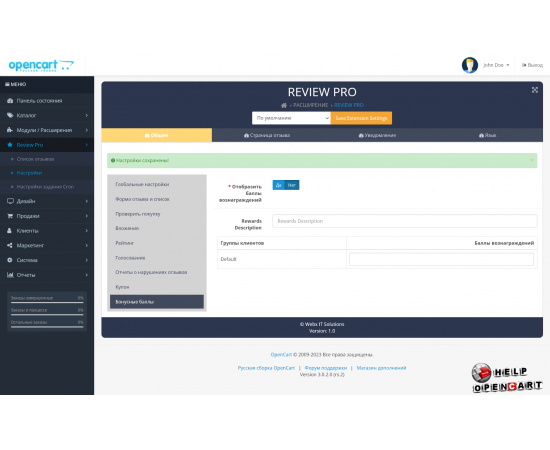Switch to the Язык tab
550x450 pixels.
click(488, 135)
